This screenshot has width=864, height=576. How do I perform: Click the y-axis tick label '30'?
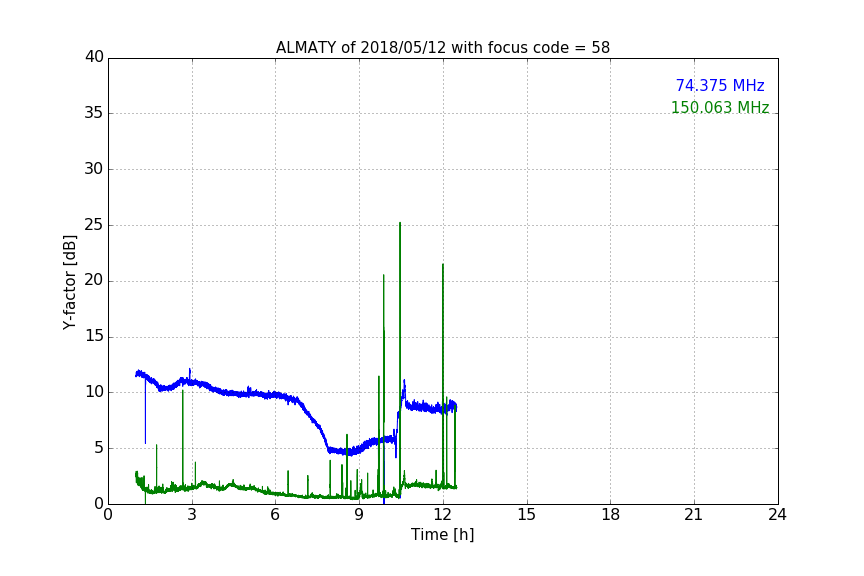coord(94,169)
